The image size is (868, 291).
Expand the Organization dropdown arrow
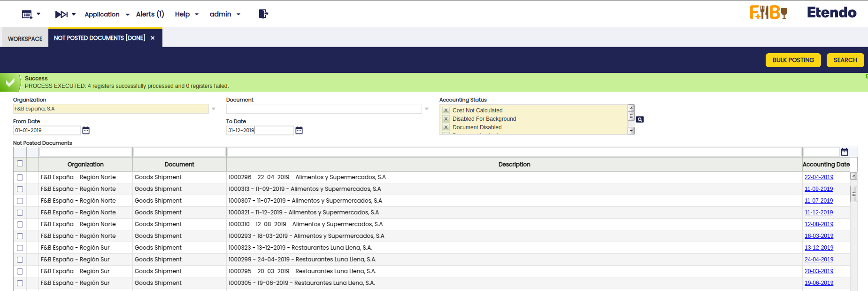pos(214,109)
